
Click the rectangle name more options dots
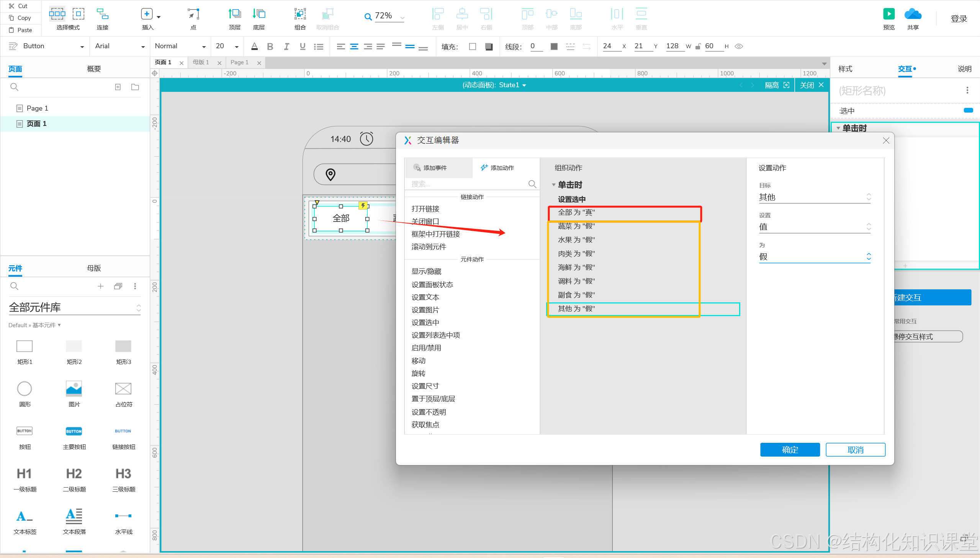click(967, 90)
